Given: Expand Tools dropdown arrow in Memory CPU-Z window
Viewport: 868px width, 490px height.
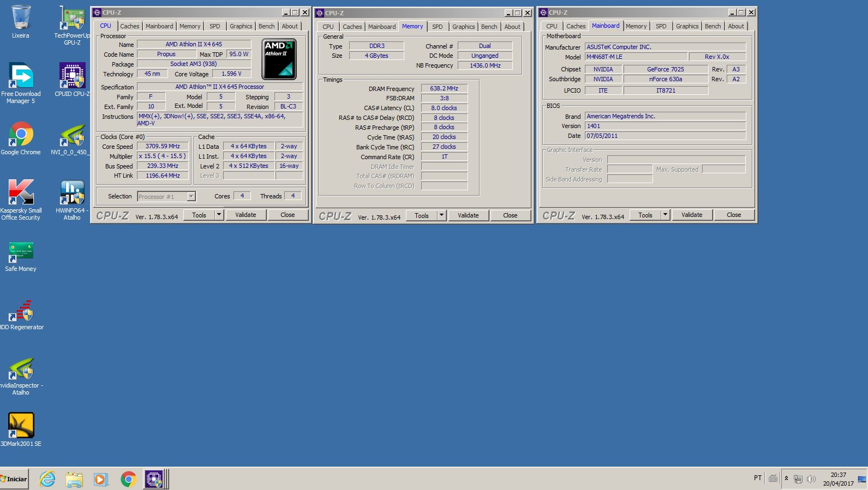Looking at the screenshot, I should [441, 215].
